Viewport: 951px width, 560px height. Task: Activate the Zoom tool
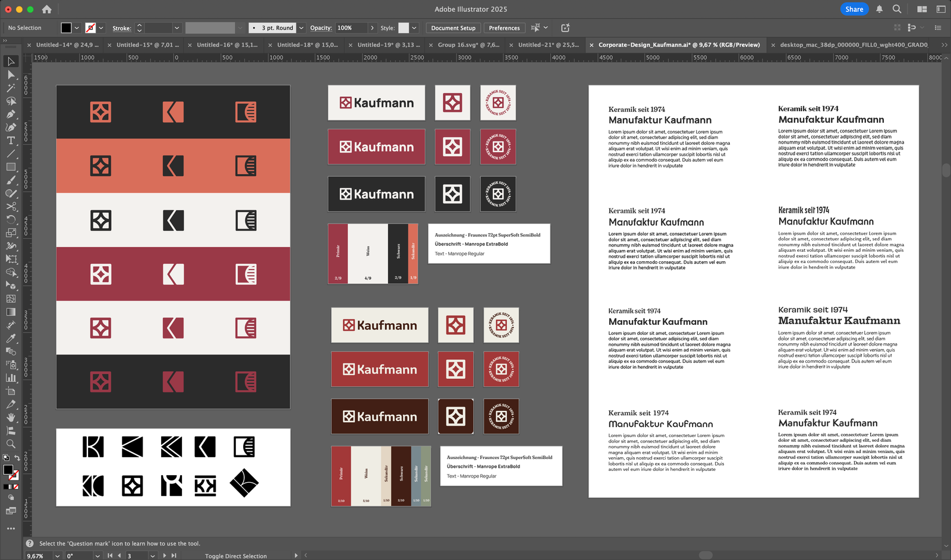(11, 444)
